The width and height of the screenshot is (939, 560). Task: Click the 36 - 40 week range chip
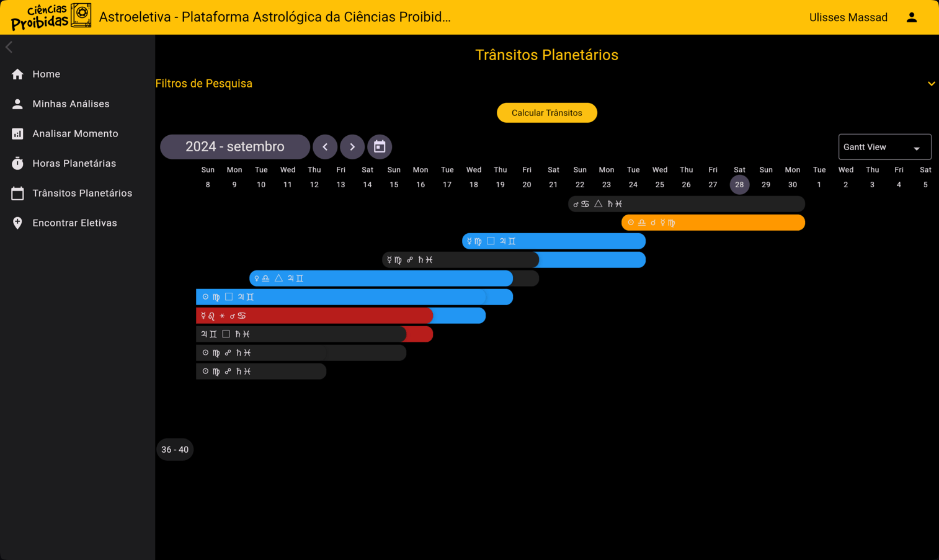tap(175, 450)
